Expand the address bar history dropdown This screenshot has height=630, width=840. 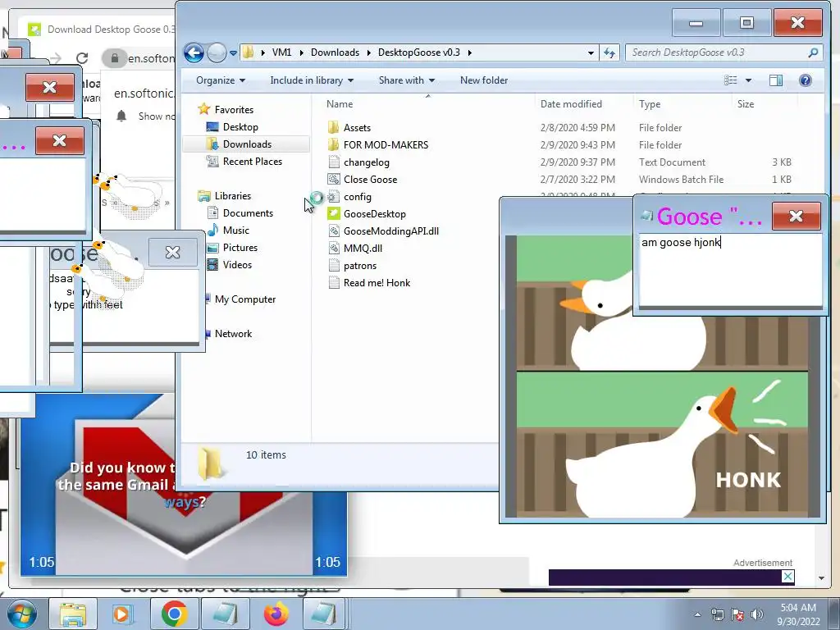coord(591,52)
